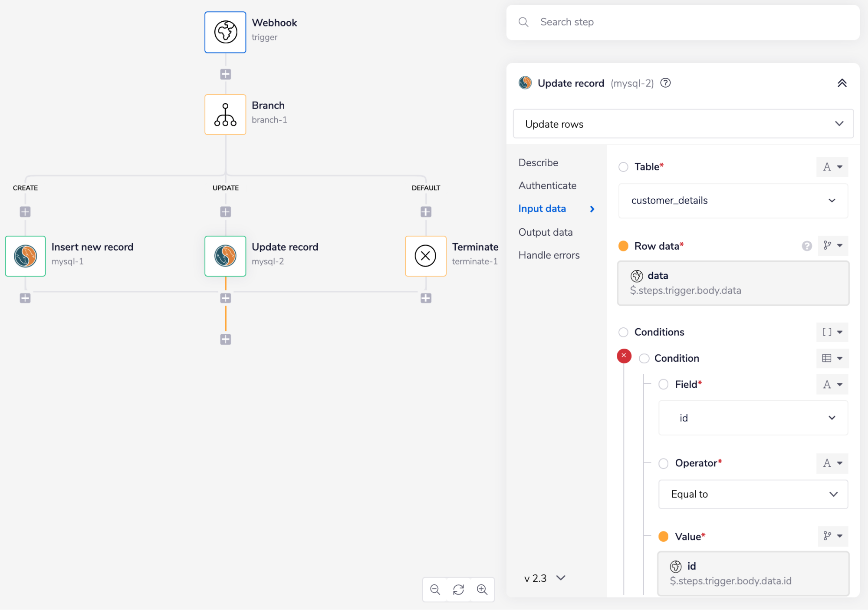868x610 pixels.
Task: Open help icon next to Update record title
Action: [665, 83]
